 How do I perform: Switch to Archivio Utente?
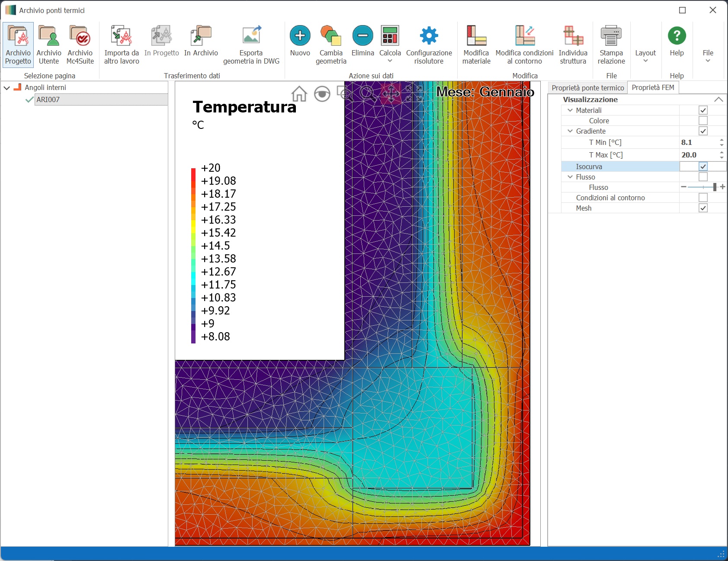click(x=49, y=45)
